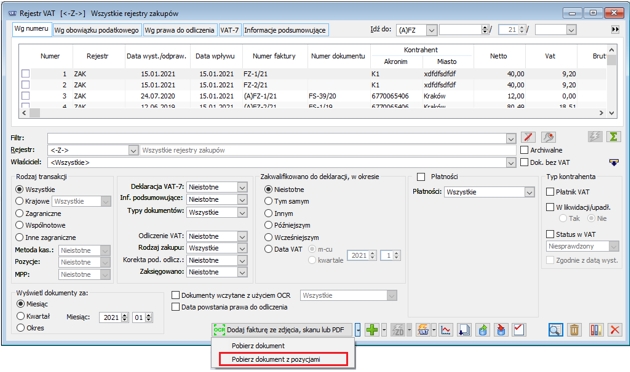Click the red X cancel icon at bottom right
The height and width of the screenshot is (372, 630).
click(x=614, y=330)
